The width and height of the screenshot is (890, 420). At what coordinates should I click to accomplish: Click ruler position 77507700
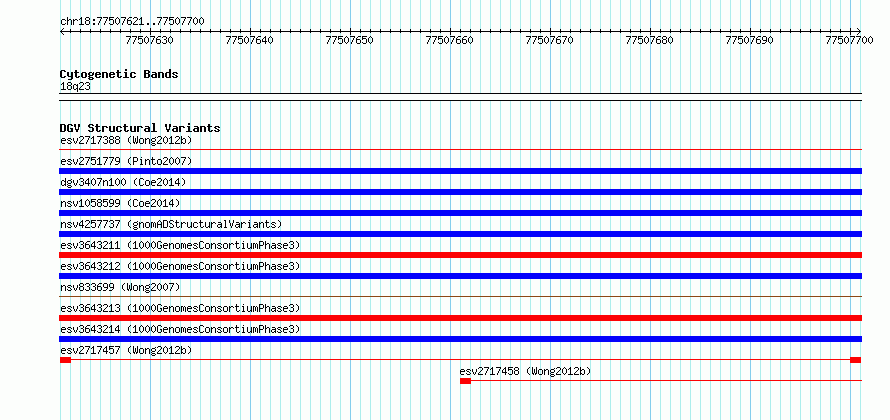tap(849, 40)
